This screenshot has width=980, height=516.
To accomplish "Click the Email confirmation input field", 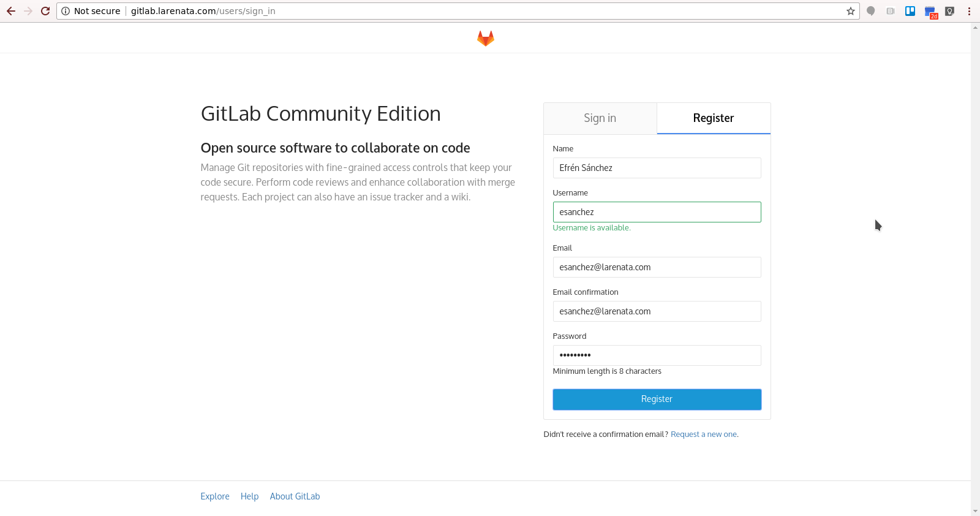I will [657, 311].
